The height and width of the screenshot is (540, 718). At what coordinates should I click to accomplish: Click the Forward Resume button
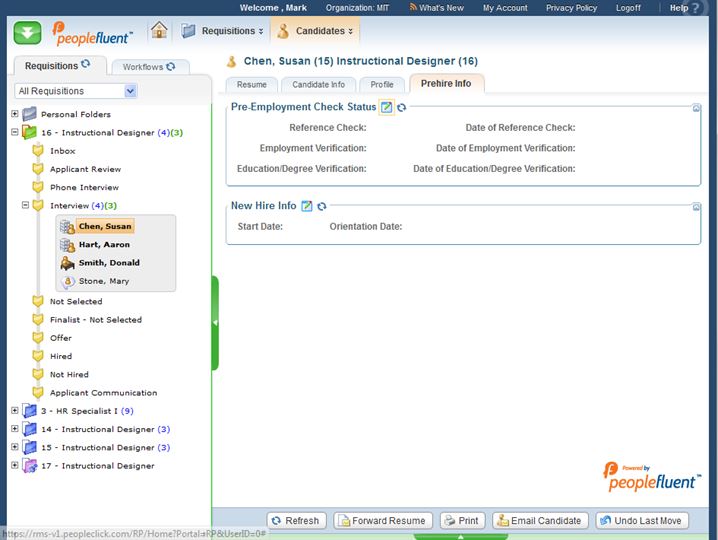(x=384, y=520)
